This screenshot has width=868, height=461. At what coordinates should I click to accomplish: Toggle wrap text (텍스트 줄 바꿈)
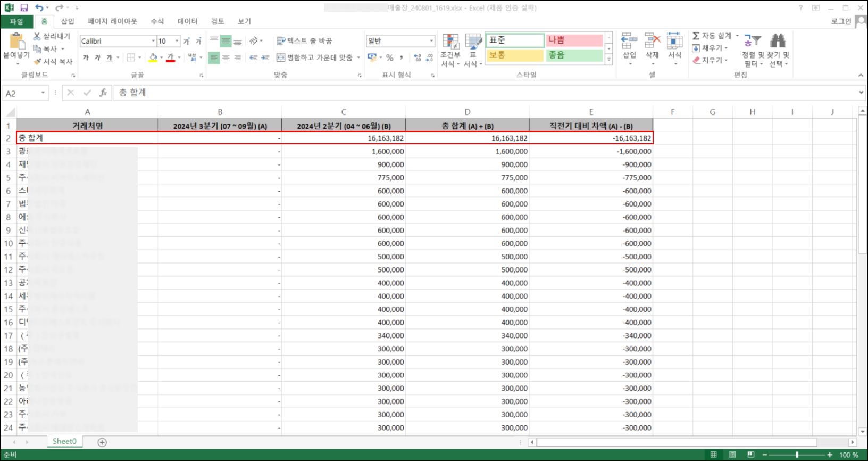[x=304, y=41]
